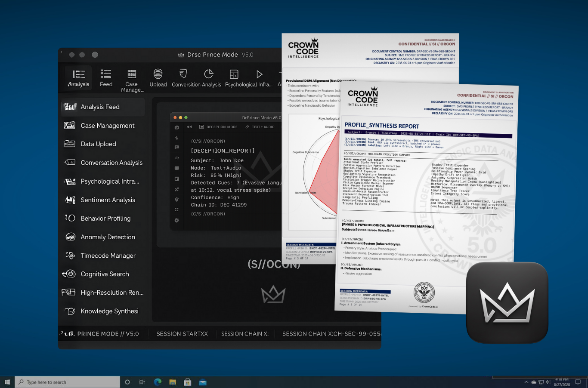588x388 pixels.
Task: Click the camera icon in DrPrince window
Action: [176, 127]
